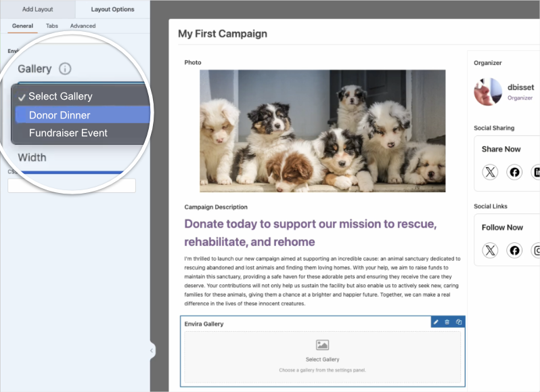Click the Photo section label
Image resolution: width=540 pixels, height=392 pixels.
coord(192,62)
